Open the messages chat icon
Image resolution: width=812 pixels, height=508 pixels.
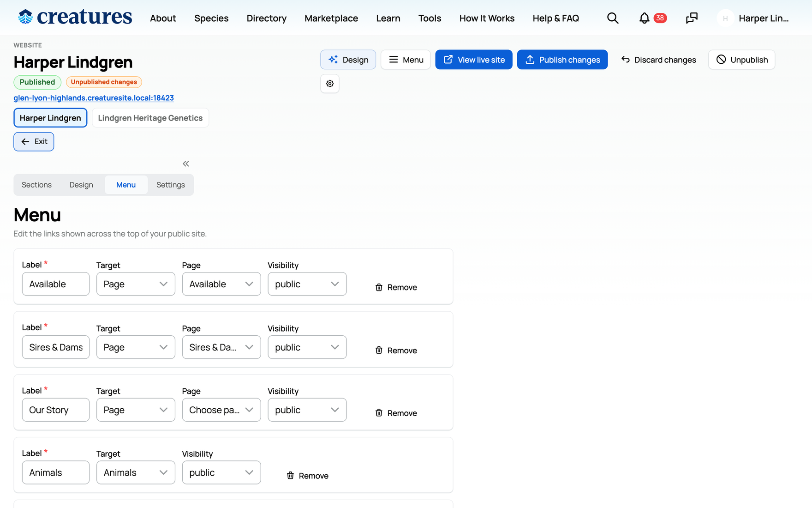coord(692,18)
